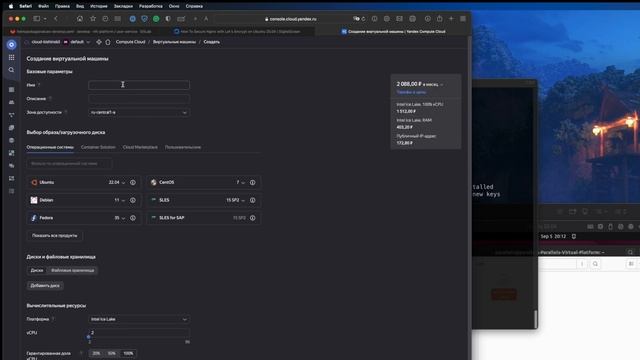Open SLES 15 SP2 version dropdown

[236, 200]
